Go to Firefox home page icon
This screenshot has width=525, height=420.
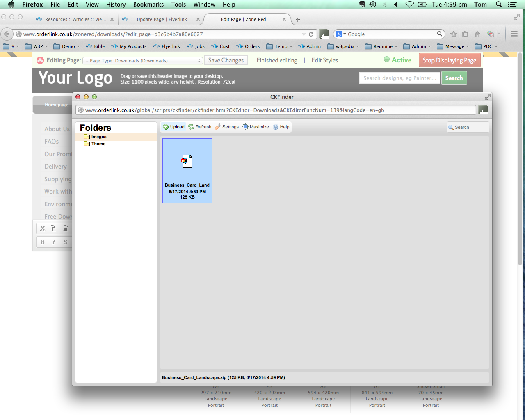click(477, 34)
